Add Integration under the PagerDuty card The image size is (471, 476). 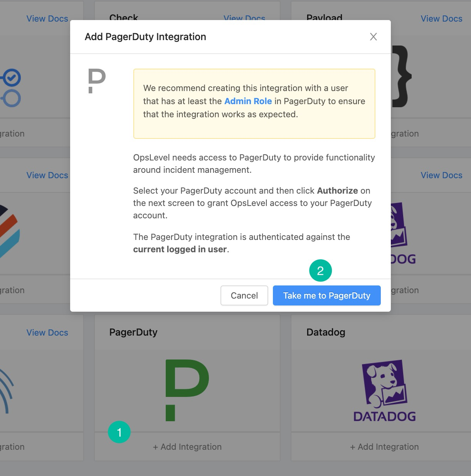click(187, 447)
